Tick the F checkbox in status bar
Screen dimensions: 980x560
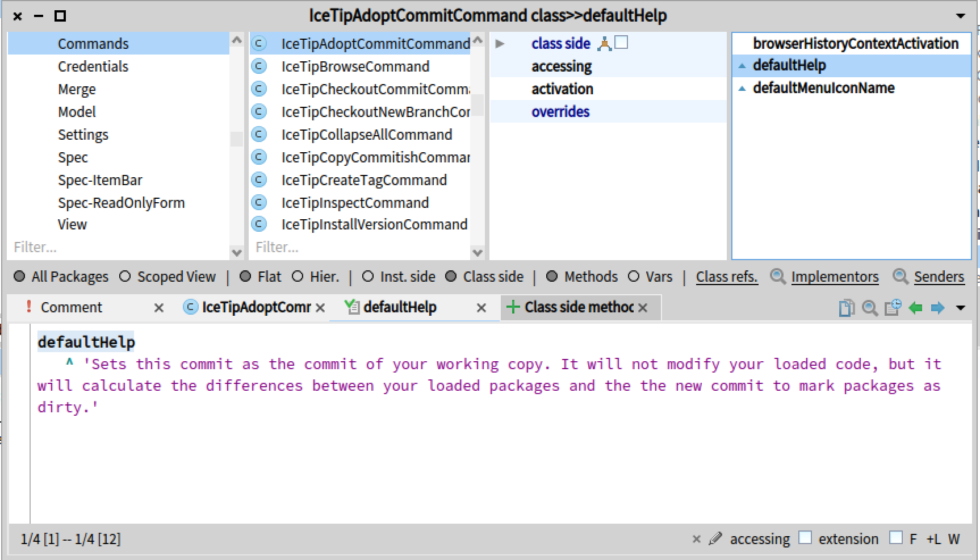(896, 537)
